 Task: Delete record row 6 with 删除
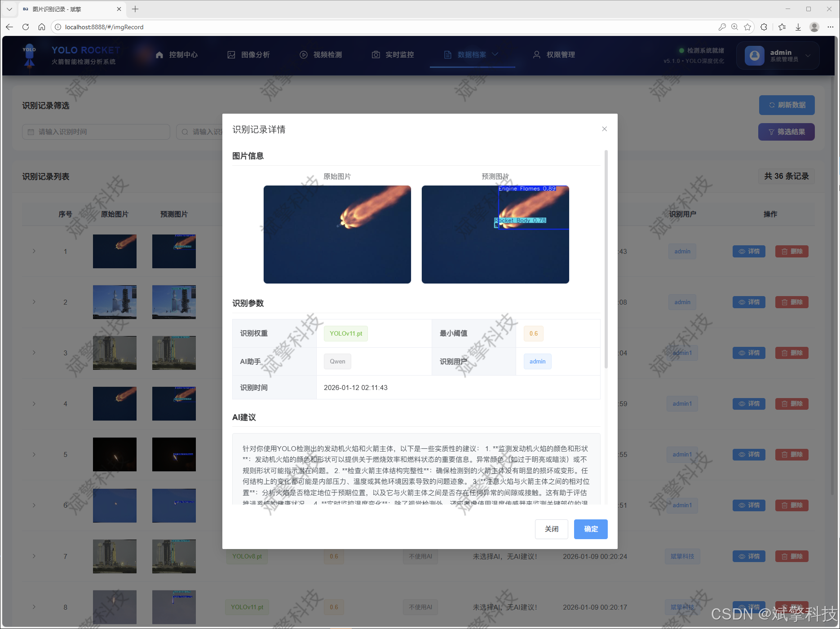coord(791,505)
